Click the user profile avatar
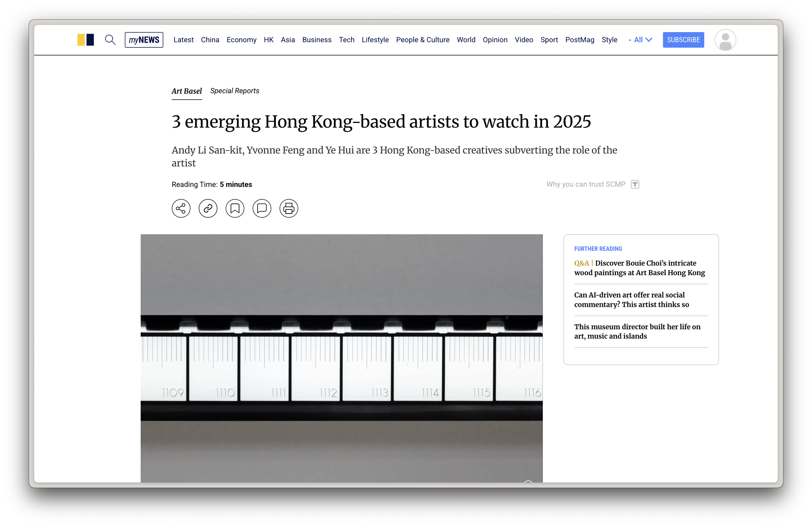812x526 pixels. pyautogui.click(x=725, y=40)
